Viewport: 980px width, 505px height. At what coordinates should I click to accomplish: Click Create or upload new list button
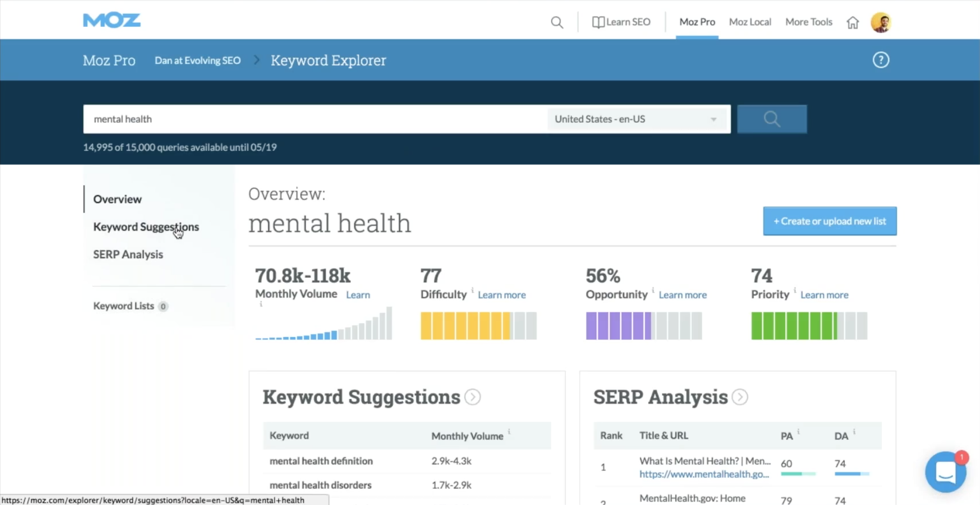[830, 221]
